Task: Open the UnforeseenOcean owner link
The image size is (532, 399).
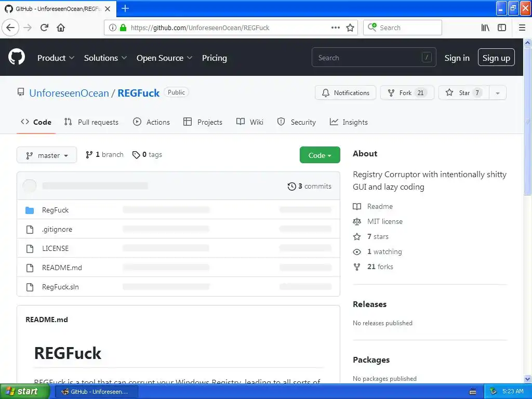Action: [69, 93]
